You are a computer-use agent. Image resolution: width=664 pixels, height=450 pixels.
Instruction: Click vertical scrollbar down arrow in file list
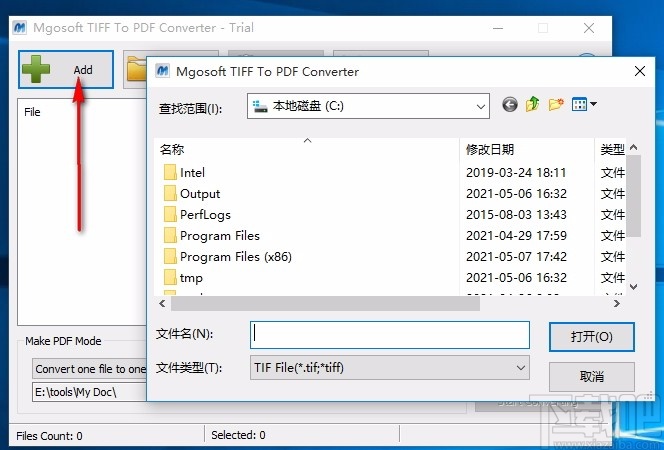click(634, 287)
